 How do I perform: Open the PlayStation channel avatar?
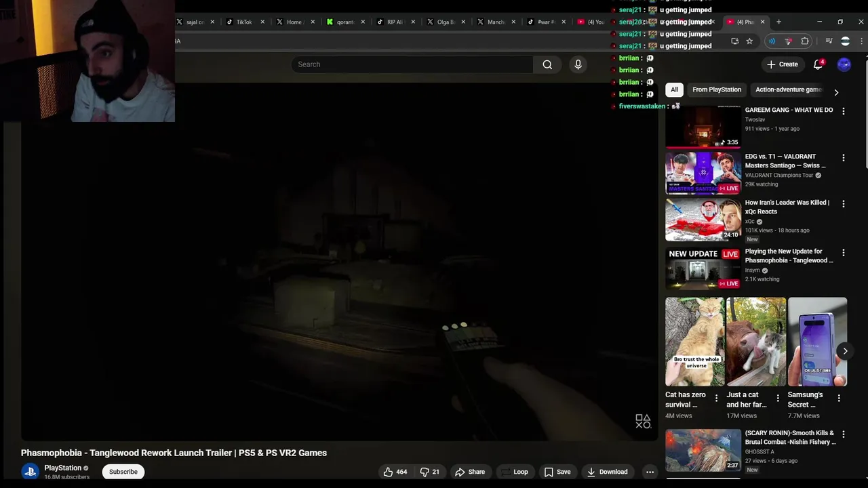[x=30, y=472]
